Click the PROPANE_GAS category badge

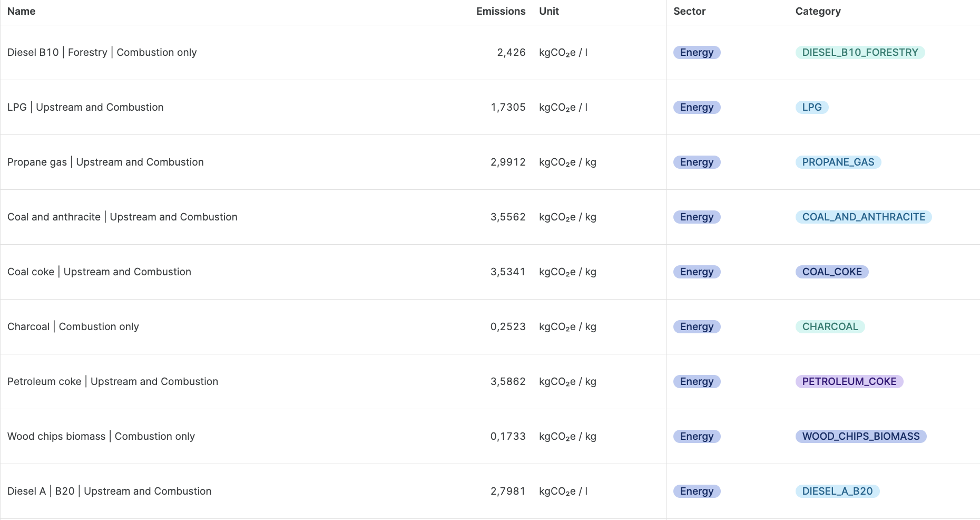[838, 162]
